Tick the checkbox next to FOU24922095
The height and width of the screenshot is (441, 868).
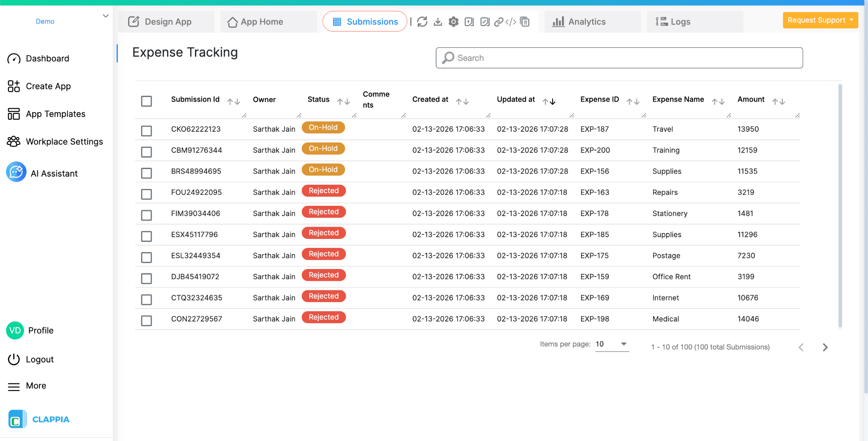pos(146,194)
